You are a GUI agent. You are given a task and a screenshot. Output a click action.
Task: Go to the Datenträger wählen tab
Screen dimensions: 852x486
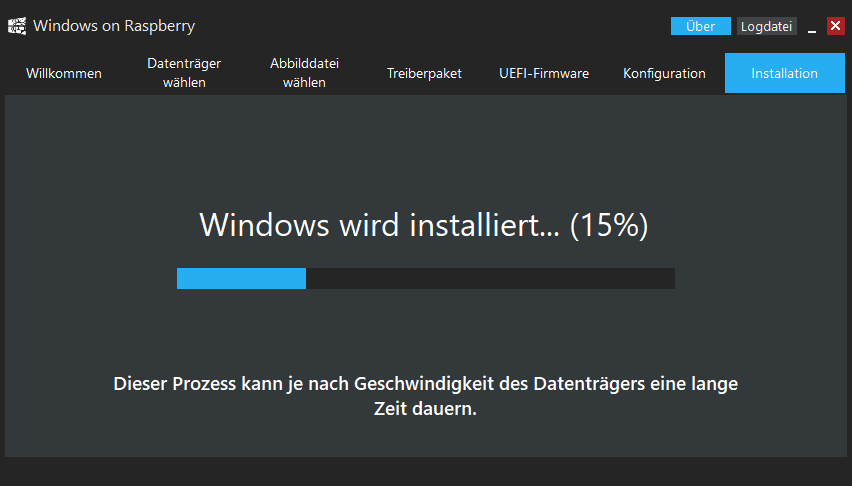point(184,73)
